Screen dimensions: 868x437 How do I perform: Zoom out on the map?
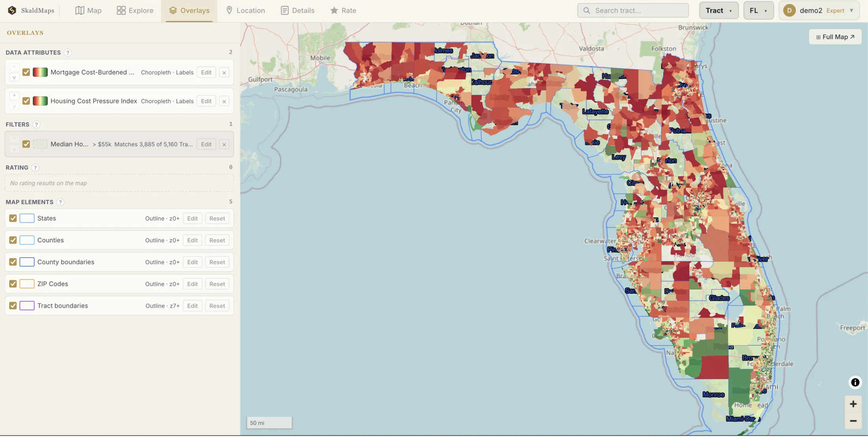pyautogui.click(x=853, y=421)
